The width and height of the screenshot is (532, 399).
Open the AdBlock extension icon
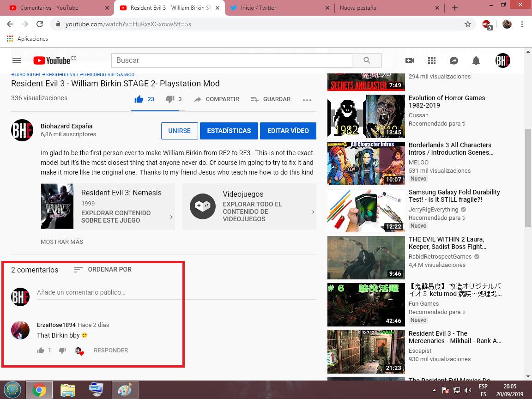(x=487, y=24)
